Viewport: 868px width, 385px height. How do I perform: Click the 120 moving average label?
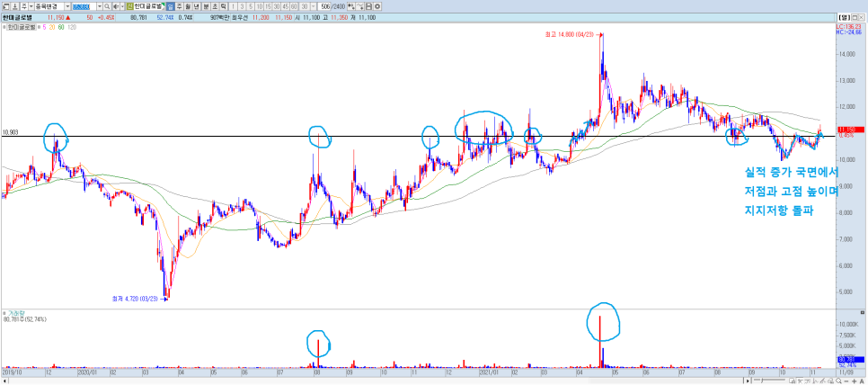71,27
